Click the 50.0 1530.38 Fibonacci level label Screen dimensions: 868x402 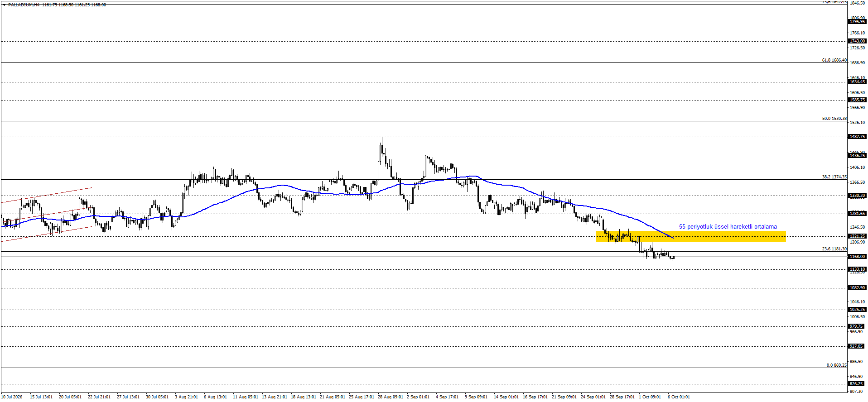[834, 119]
